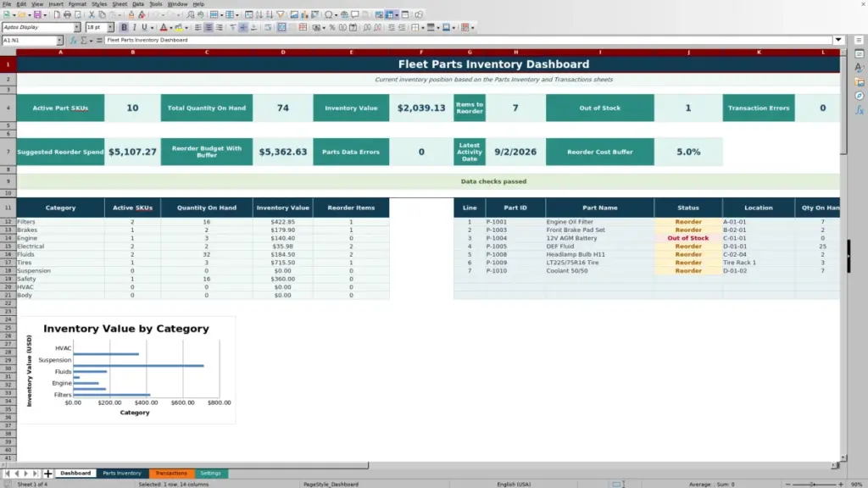Click the formula input line
The image size is (868, 488).
(x=468, y=40)
